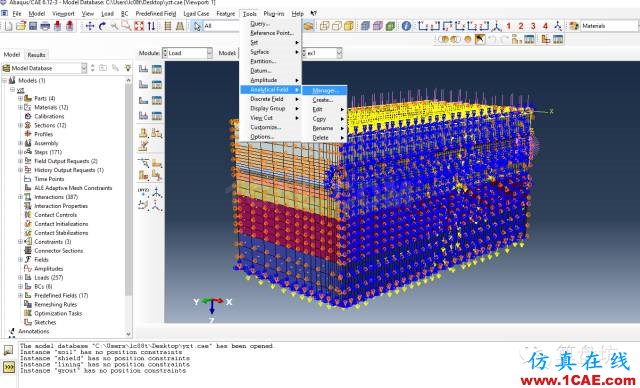Click the Save Model Database icon
The image size is (640, 388).
33,26
